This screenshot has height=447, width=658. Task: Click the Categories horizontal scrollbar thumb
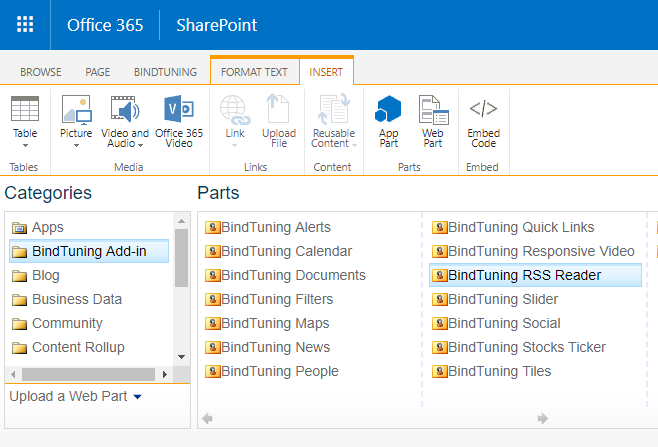pyautogui.click(x=88, y=374)
